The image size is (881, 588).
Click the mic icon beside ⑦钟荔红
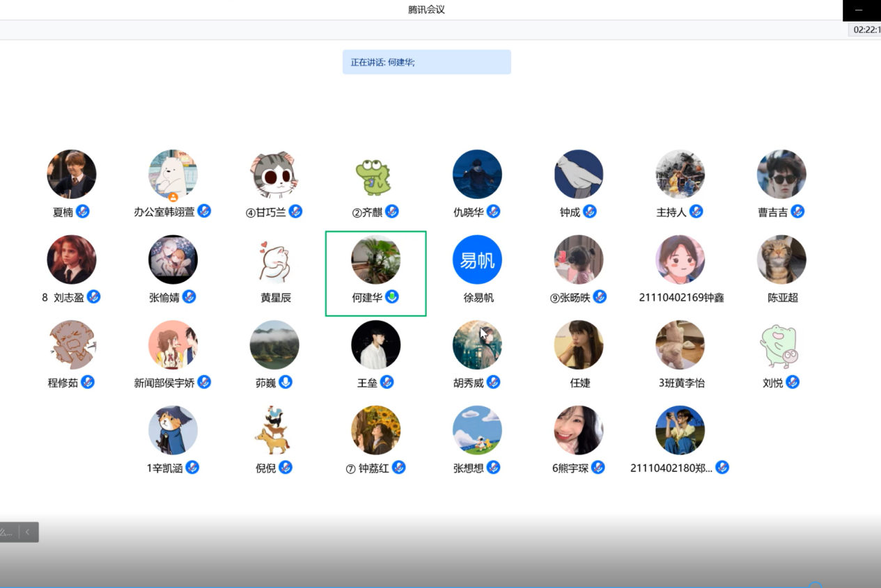(398, 468)
